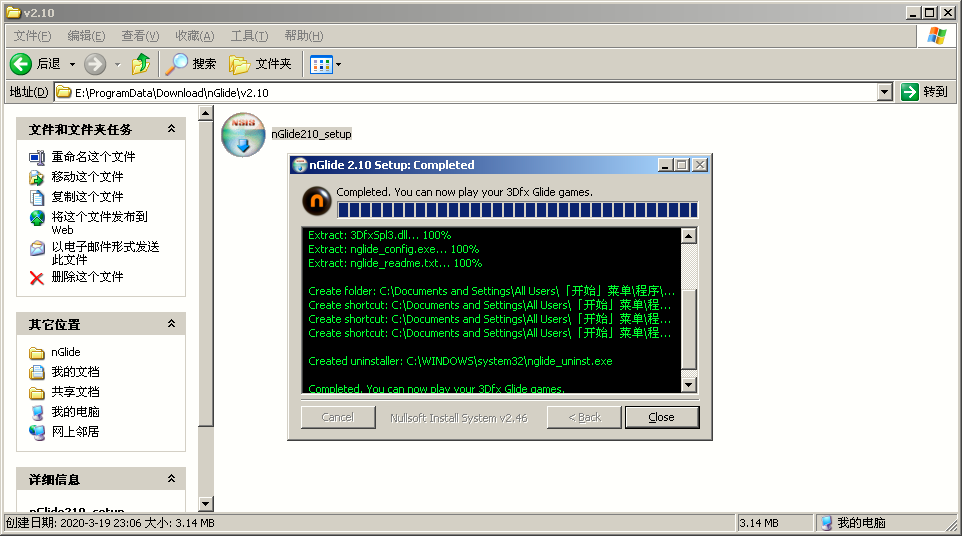Open the nGlide folder link

tap(66, 352)
